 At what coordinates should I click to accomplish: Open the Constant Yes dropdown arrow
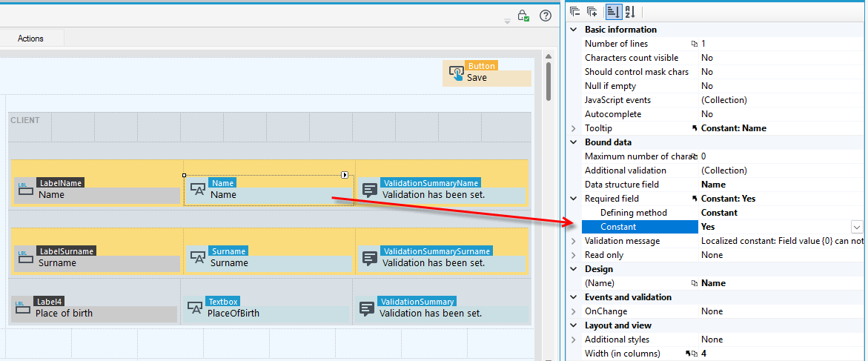click(x=857, y=226)
